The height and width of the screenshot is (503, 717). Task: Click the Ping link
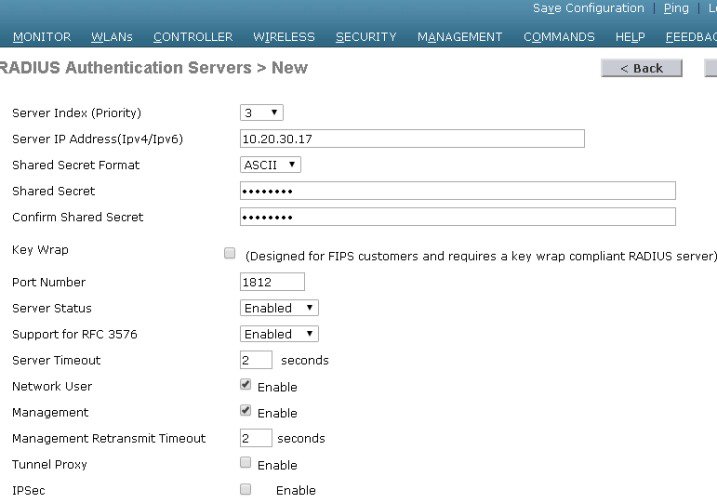click(676, 8)
